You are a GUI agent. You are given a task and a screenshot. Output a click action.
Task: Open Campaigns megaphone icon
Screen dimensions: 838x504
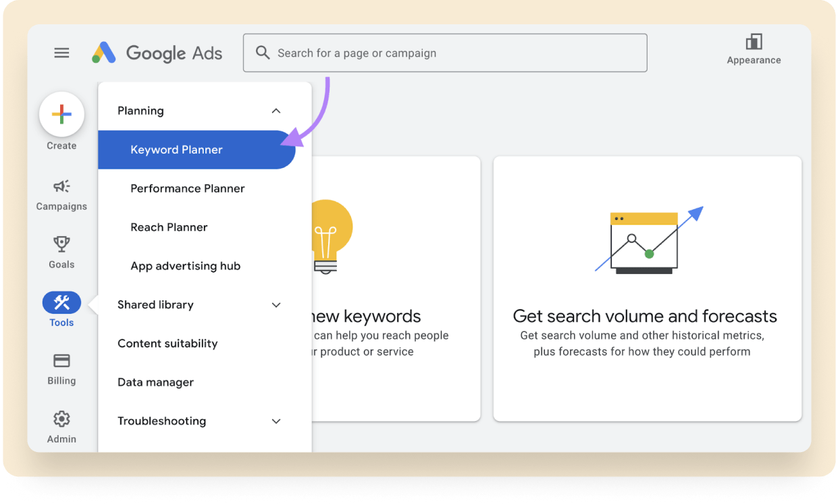61,186
